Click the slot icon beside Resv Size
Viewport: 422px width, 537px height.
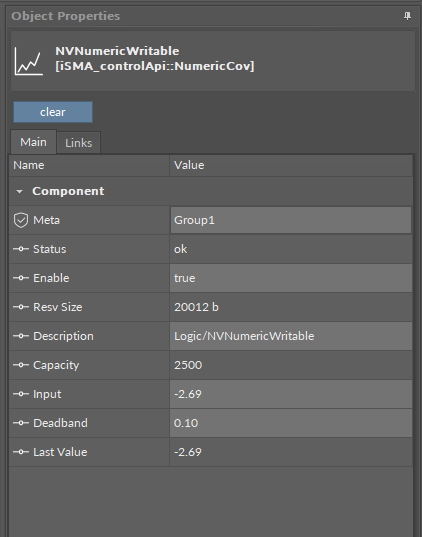pyautogui.click(x=21, y=307)
